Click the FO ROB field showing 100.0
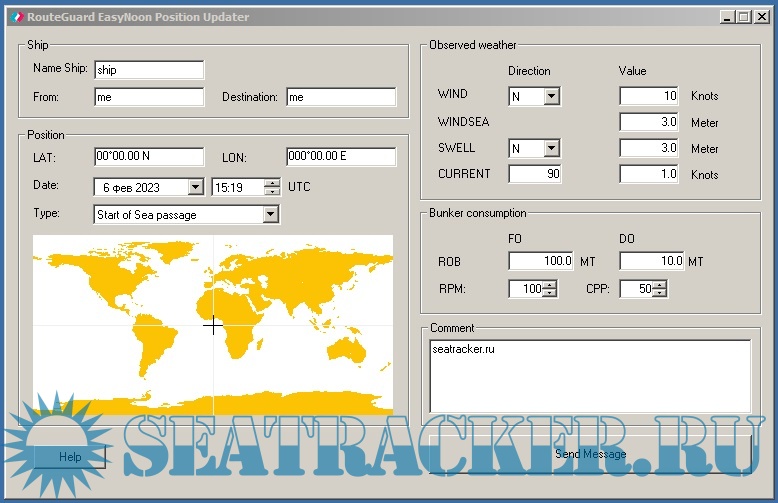 point(540,262)
